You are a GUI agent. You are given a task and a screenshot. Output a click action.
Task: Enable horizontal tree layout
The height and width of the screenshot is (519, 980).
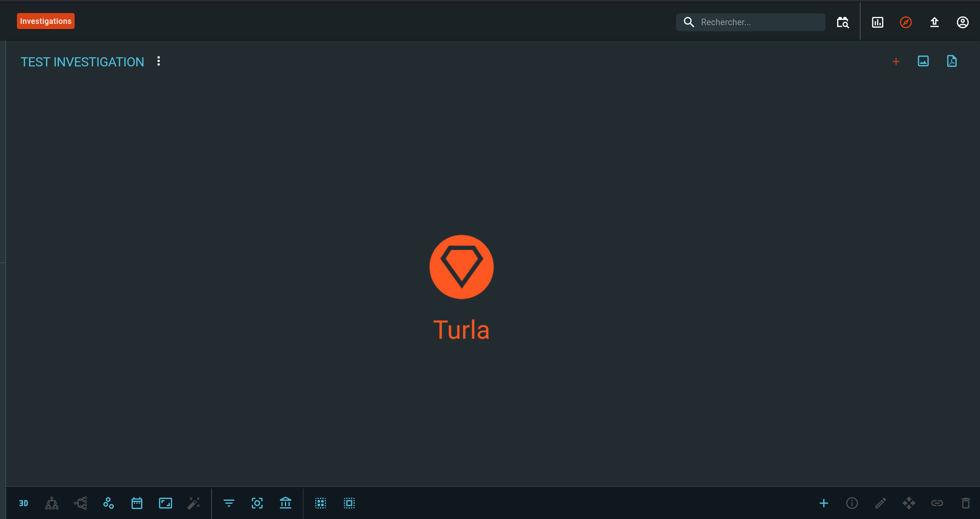(80, 503)
